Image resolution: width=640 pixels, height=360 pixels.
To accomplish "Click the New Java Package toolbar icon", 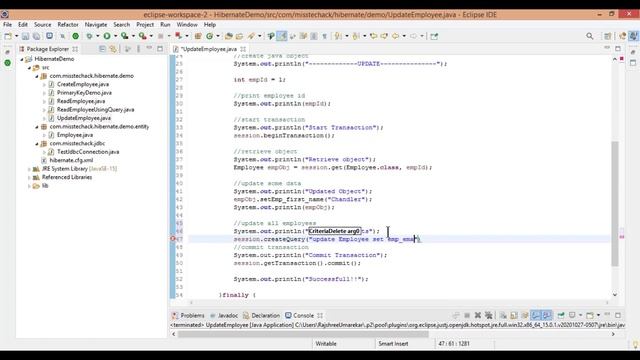I will coord(198,36).
